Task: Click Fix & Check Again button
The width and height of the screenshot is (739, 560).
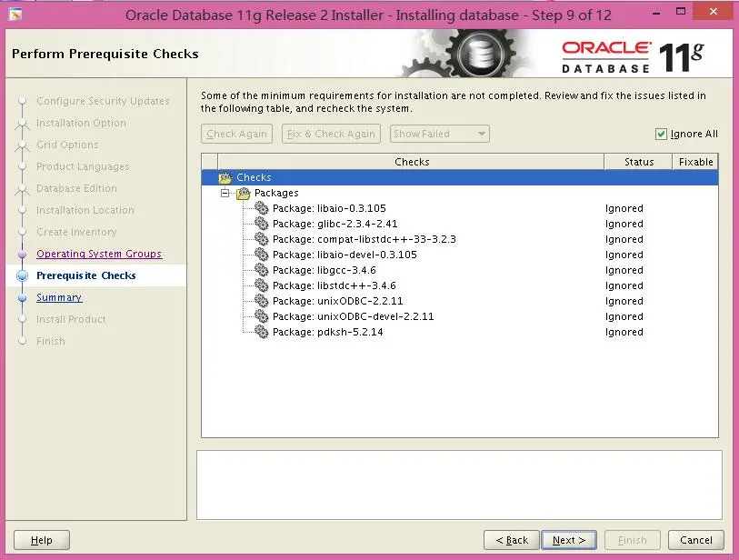Action: [331, 134]
